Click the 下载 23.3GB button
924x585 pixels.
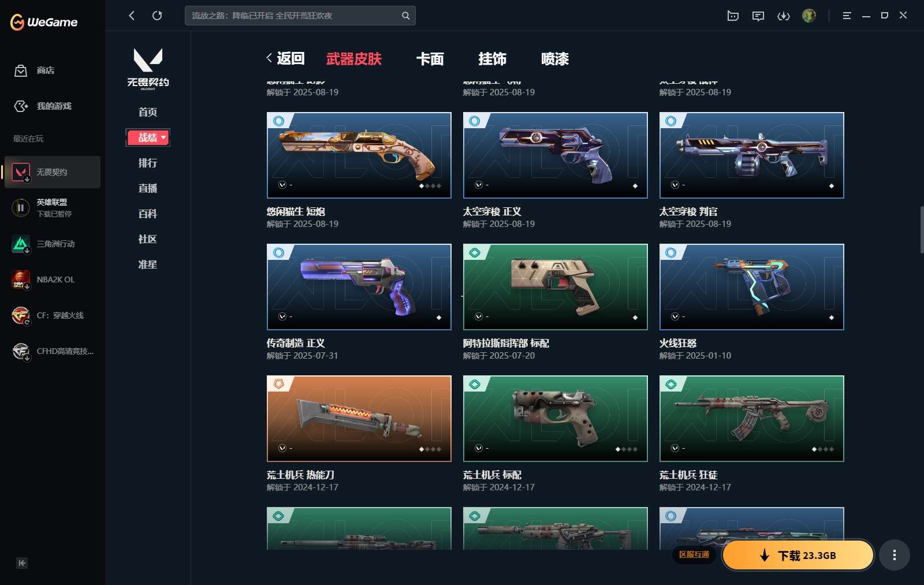(798, 556)
